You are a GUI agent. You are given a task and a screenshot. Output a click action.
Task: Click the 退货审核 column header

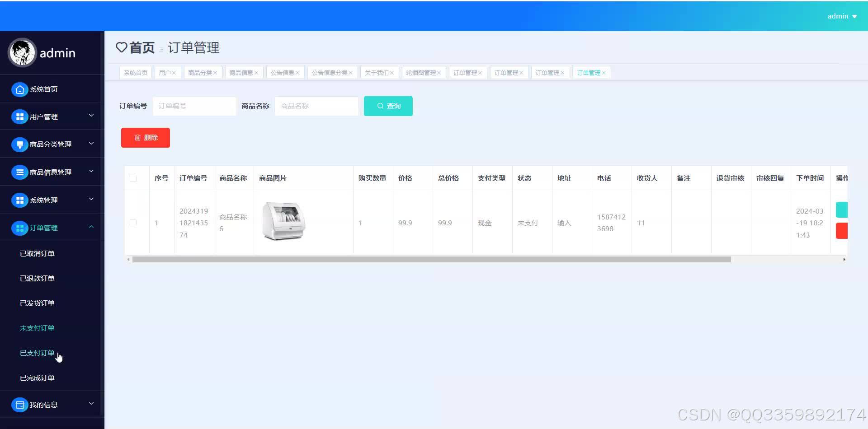[x=731, y=178]
